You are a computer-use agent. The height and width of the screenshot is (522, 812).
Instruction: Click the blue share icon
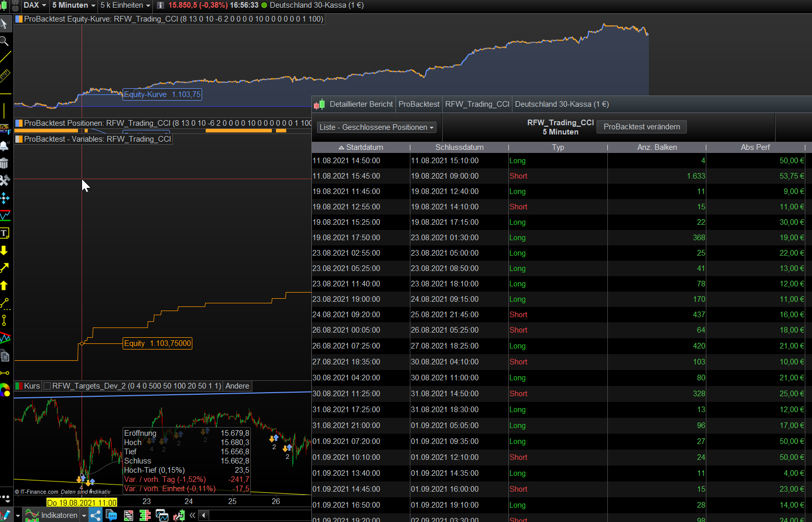(x=95, y=515)
